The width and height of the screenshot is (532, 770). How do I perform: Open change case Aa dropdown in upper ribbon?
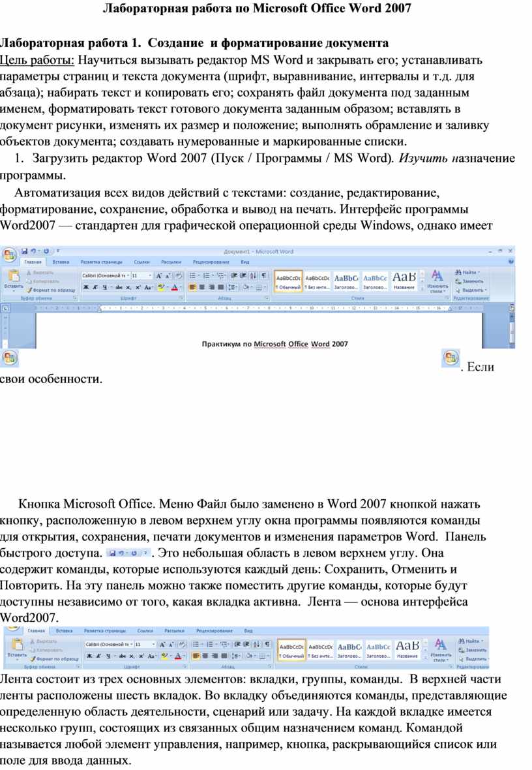(x=148, y=287)
